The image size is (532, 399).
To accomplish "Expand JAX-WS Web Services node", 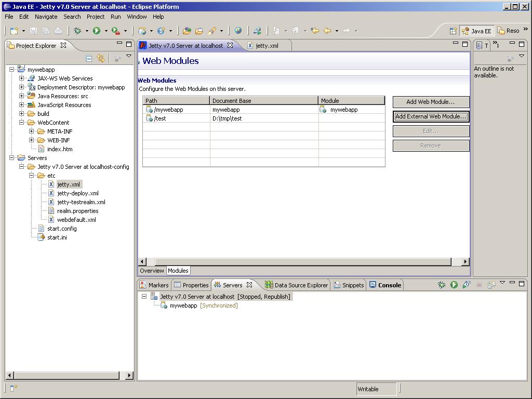I will pyautogui.click(x=21, y=78).
